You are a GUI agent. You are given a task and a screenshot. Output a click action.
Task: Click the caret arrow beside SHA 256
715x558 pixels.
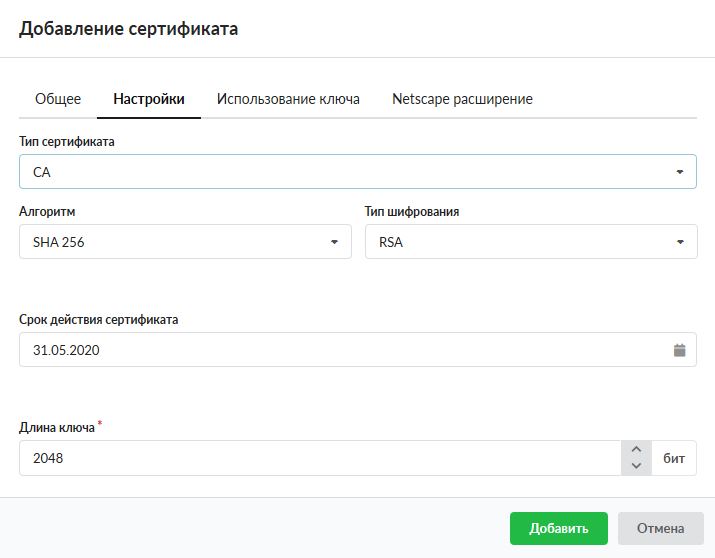pyautogui.click(x=334, y=242)
